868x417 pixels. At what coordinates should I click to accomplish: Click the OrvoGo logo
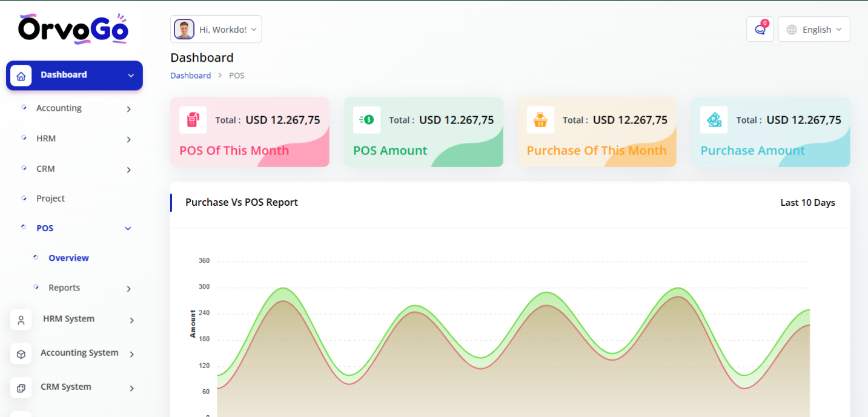[x=73, y=28]
